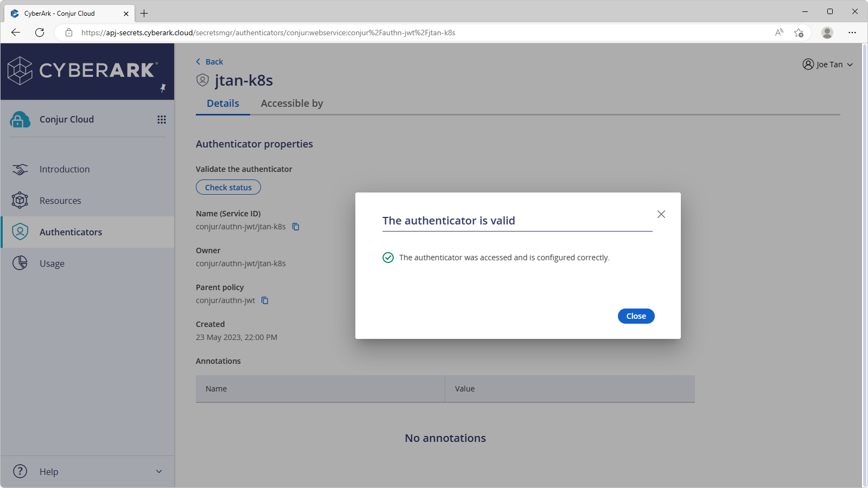Image resolution: width=868 pixels, height=488 pixels.
Task: Open the Joe Tan account dropdown
Action: [x=828, y=64]
